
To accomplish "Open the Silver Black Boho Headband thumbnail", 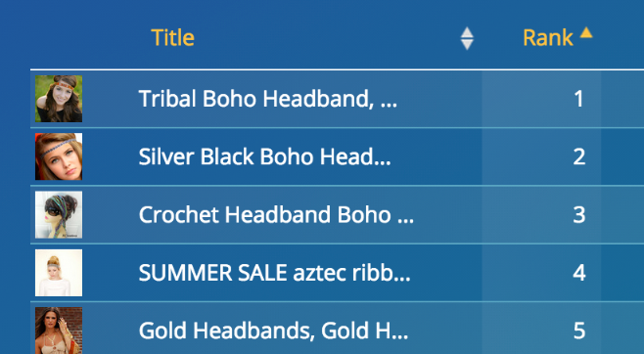I will click(59, 156).
